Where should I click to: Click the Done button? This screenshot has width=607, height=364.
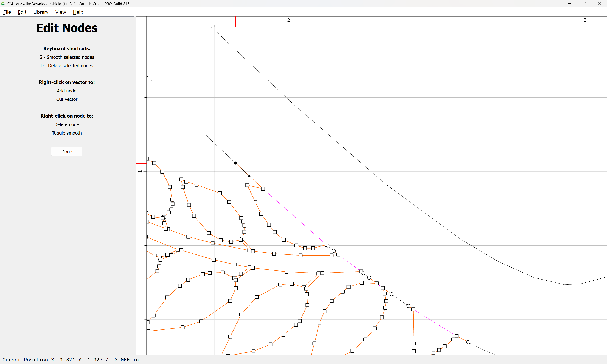[x=67, y=152]
